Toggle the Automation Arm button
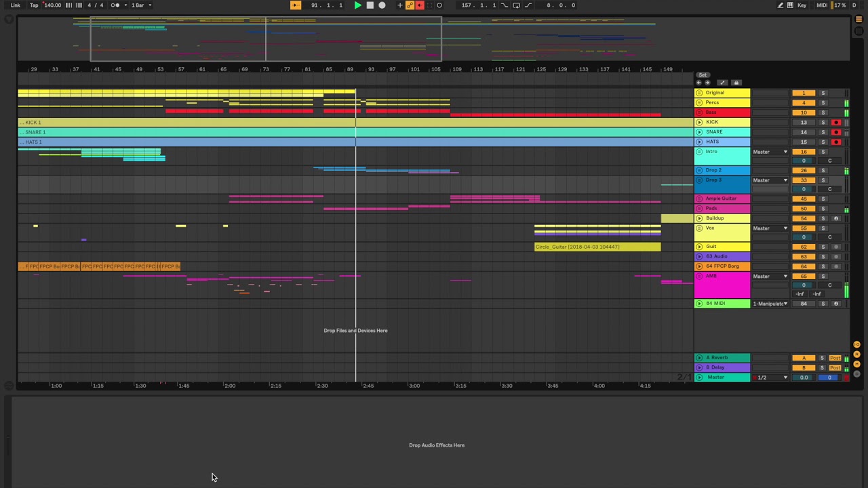 pos(410,5)
